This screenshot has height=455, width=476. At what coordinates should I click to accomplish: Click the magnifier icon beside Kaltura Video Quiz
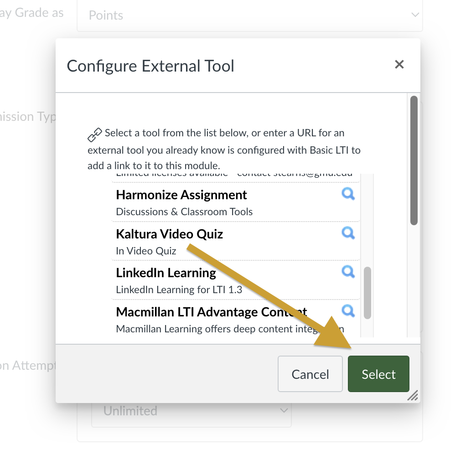[x=348, y=233]
